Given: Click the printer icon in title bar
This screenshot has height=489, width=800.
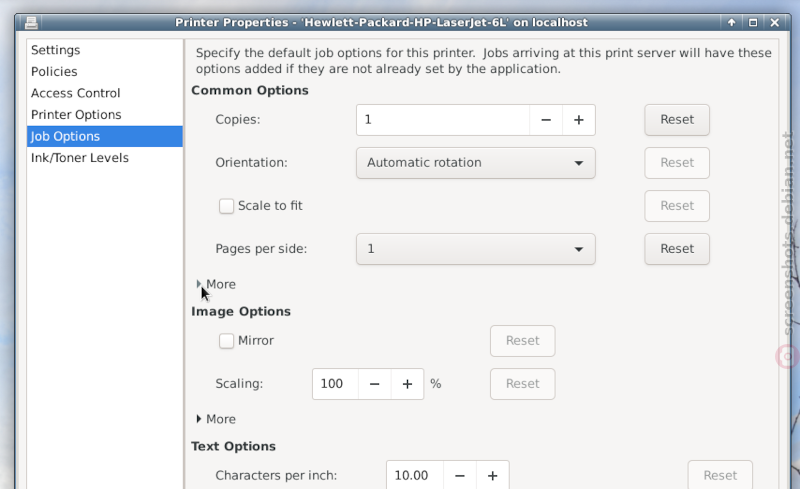Looking at the screenshot, I should [31, 22].
